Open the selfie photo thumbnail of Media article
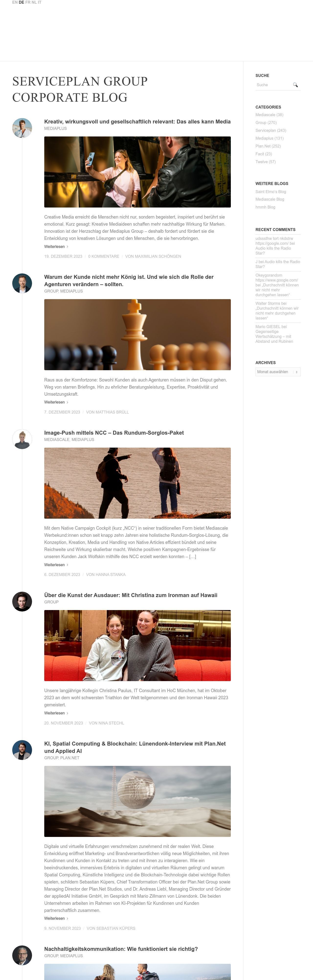 [137, 172]
